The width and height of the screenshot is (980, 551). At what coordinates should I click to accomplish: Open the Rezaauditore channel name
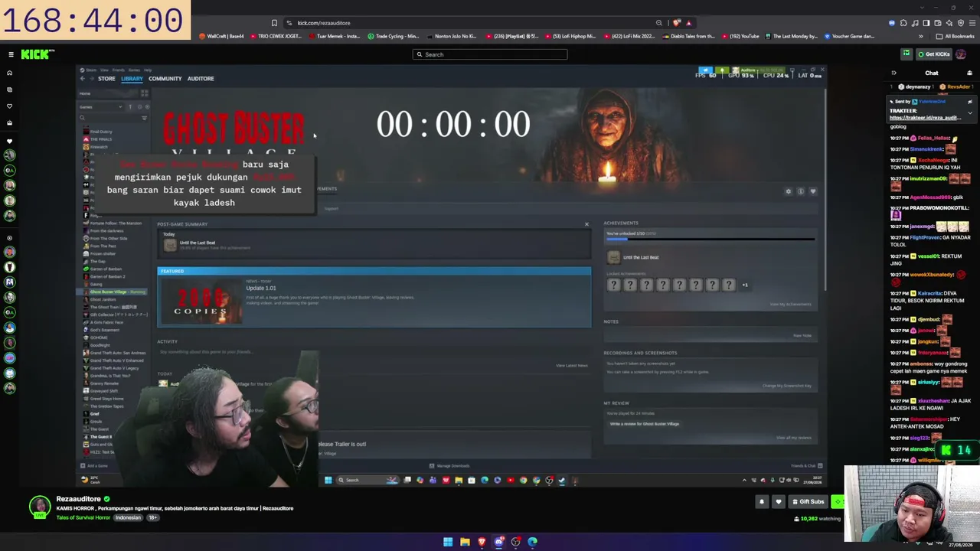[78, 499]
